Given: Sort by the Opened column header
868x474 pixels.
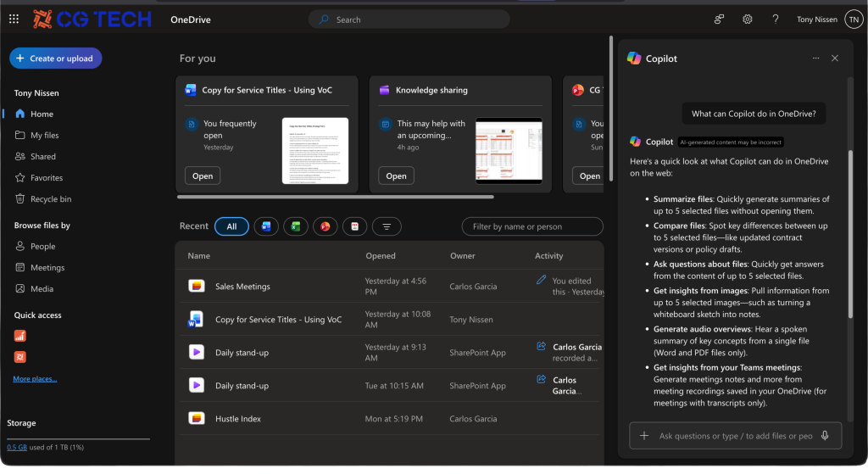Looking at the screenshot, I should coord(381,256).
